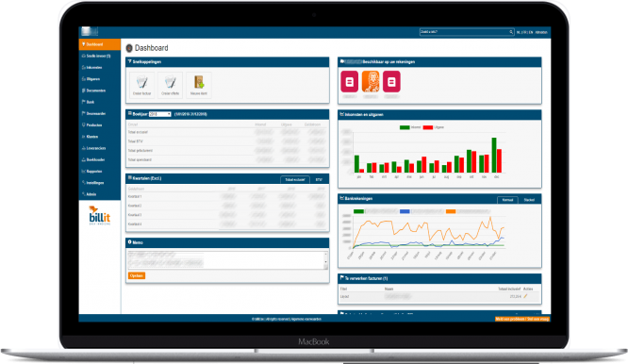Click the Kwartaal 4 row
This screenshot has height=364, width=628.
pos(227,224)
